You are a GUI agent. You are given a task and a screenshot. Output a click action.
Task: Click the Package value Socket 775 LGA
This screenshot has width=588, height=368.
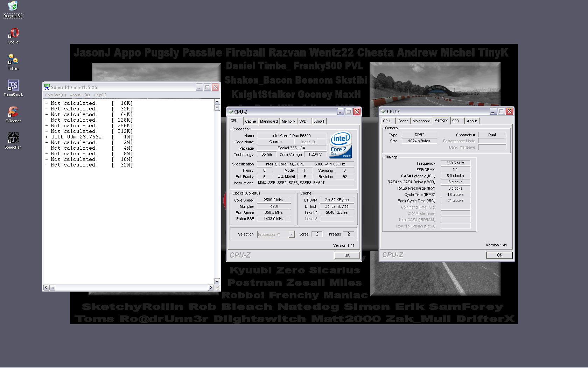point(292,148)
